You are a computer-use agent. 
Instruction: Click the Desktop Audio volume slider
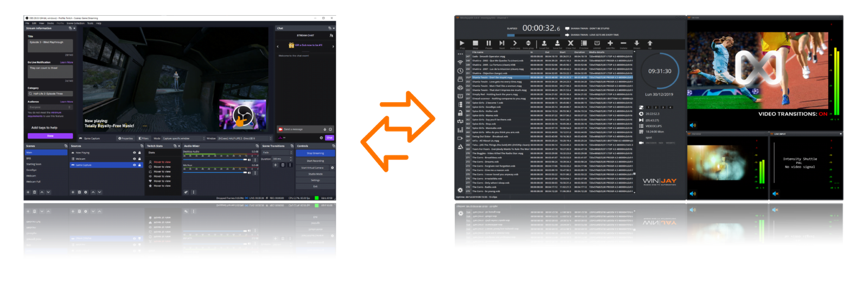pos(215,160)
